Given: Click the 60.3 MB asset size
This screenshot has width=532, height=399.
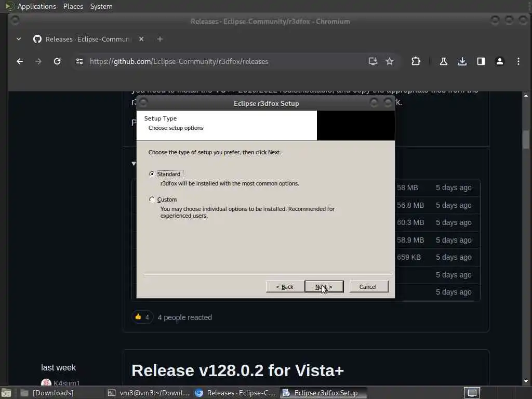Looking at the screenshot, I should (410, 222).
